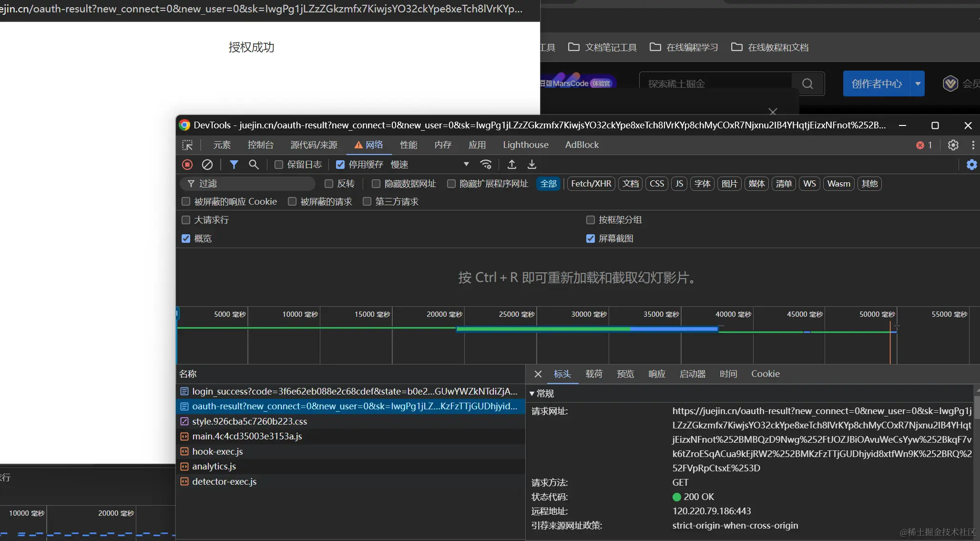
Task: Stop recording the network log
Action: coord(187,165)
